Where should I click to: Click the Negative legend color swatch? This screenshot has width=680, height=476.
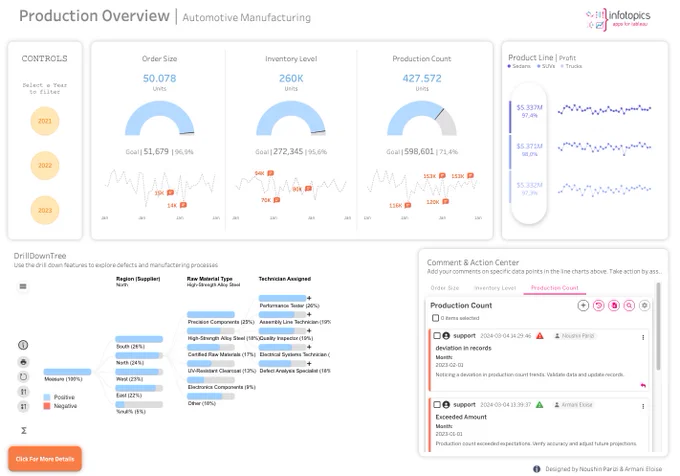(47, 406)
